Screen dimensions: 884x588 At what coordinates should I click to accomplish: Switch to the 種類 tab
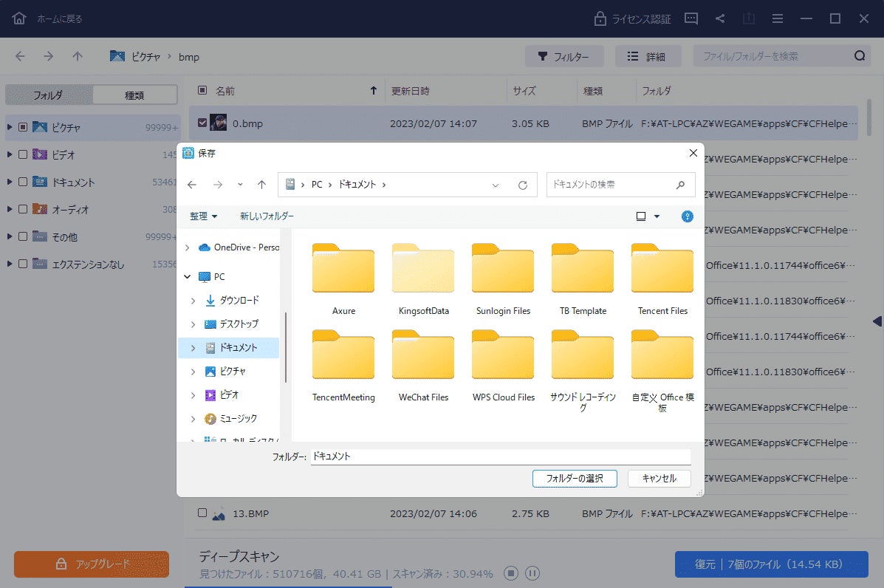tap(134, 95)
